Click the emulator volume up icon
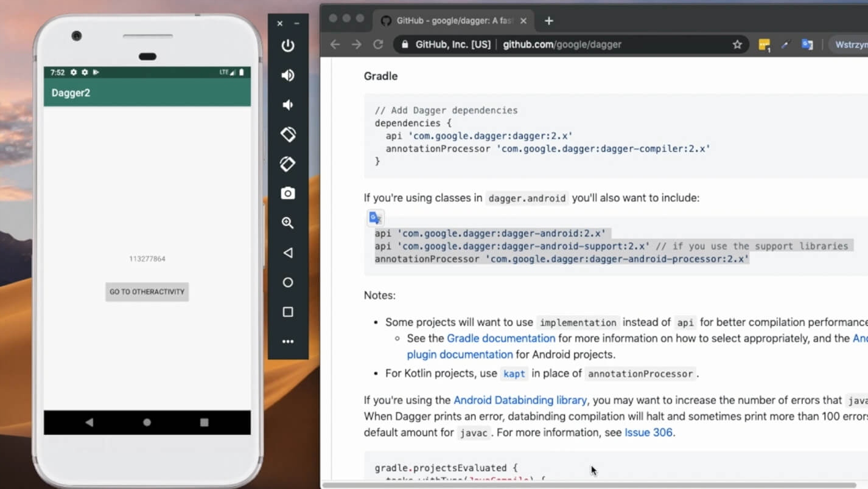 pos(288,75)
